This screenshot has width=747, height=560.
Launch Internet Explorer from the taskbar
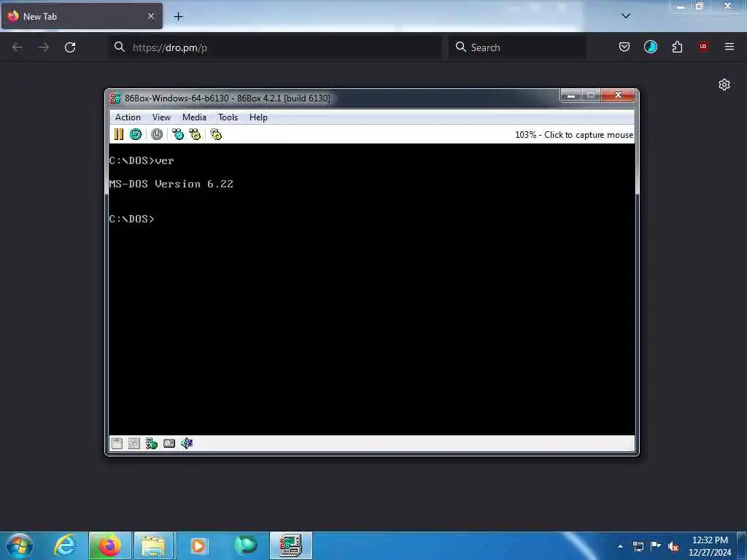(x=65, y=545)
